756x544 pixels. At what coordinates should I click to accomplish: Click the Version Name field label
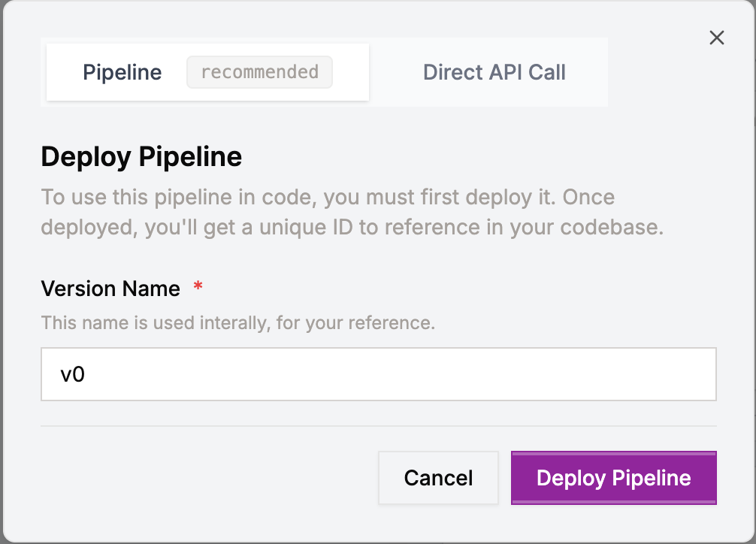coord(110,289)
